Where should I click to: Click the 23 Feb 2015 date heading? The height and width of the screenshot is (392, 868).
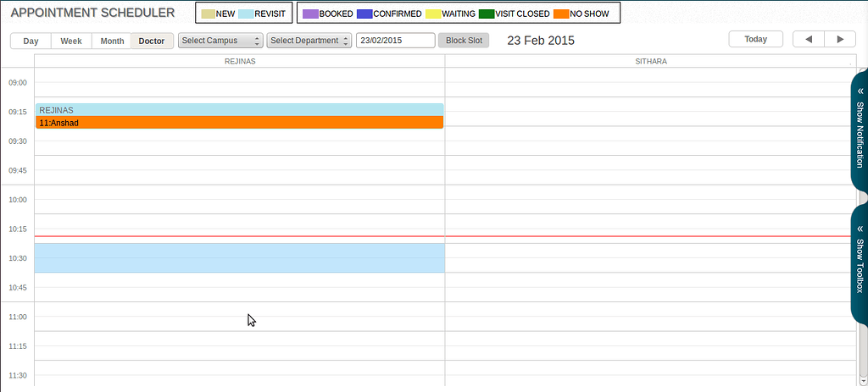click(541, 41)
